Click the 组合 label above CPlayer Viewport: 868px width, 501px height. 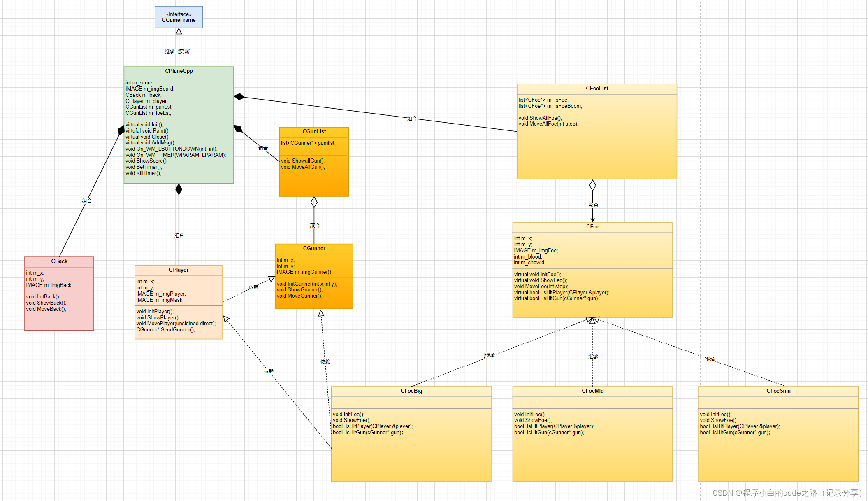point(179,235)
